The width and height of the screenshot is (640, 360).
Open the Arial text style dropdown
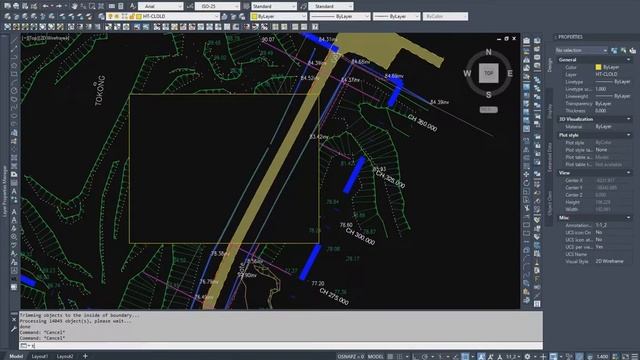161,6
